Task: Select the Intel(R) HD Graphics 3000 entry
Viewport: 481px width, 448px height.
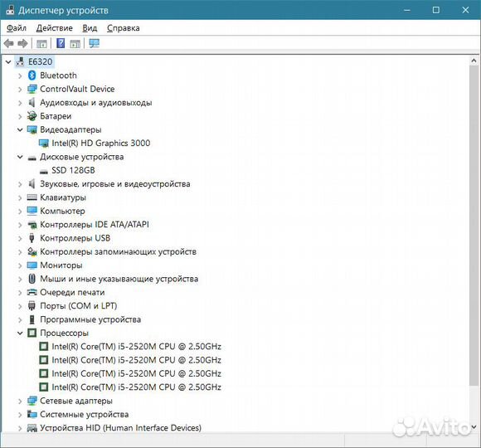Action: click(101, 144)
